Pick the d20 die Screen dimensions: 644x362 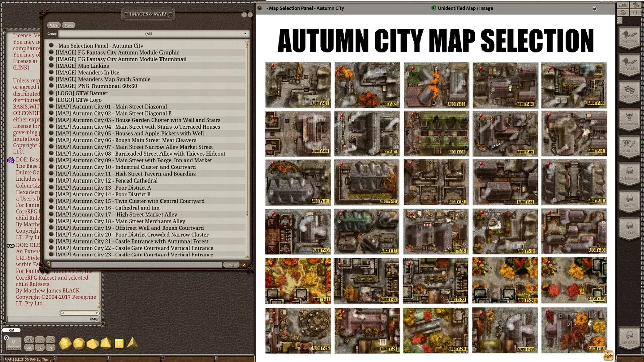click(x=65, y=344)
